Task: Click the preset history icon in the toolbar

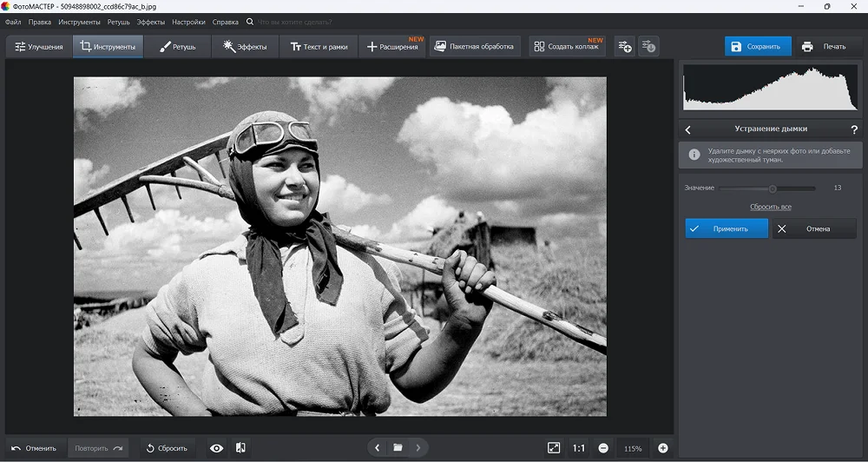Action: tap(648, 47)
